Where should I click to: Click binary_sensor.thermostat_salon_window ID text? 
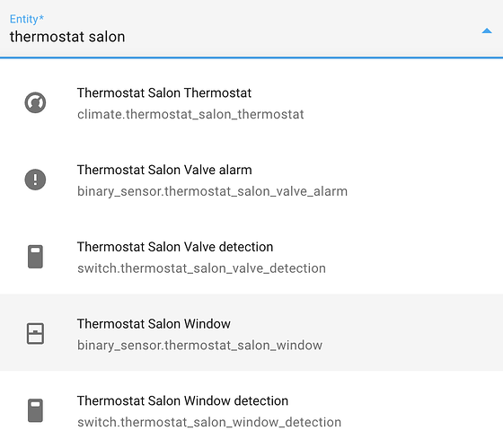click(x=199, y=346)
